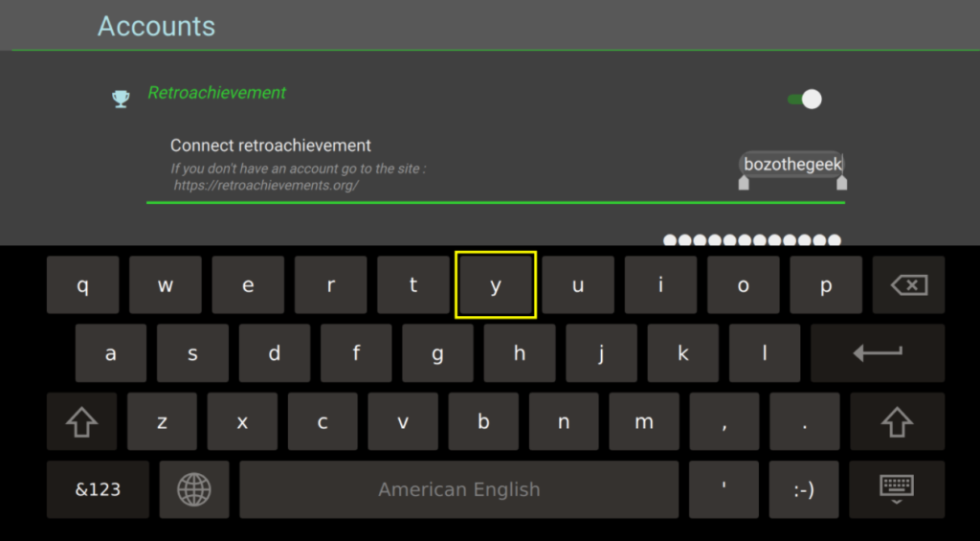Tap the :-) emoticon key
The height and width of the screenshot is (541, 980).
[x=804, y=489]
